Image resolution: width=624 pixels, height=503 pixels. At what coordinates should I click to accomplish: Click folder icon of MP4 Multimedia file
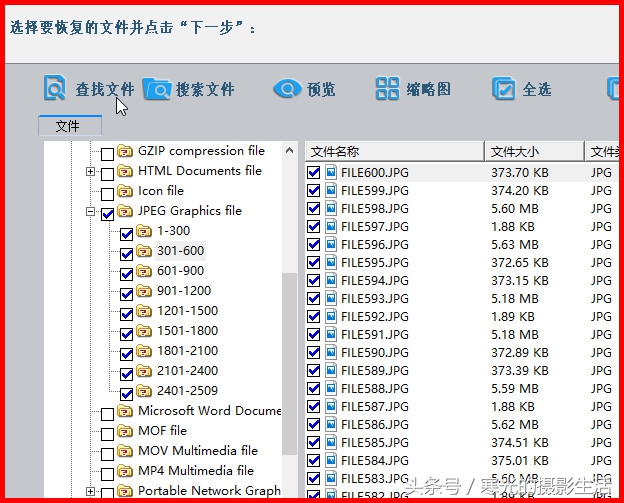click(125, 471)
